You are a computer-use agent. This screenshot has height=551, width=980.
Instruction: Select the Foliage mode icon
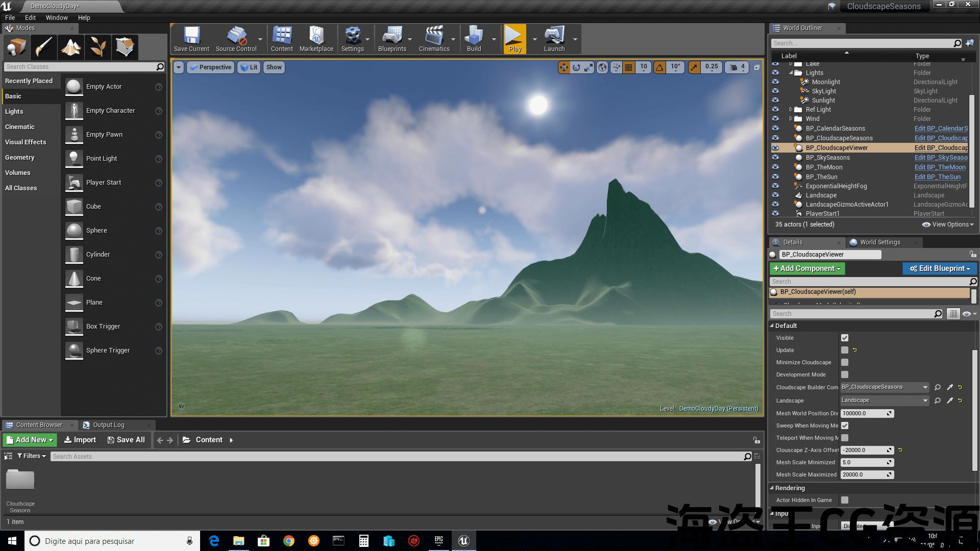click(98, 47)
